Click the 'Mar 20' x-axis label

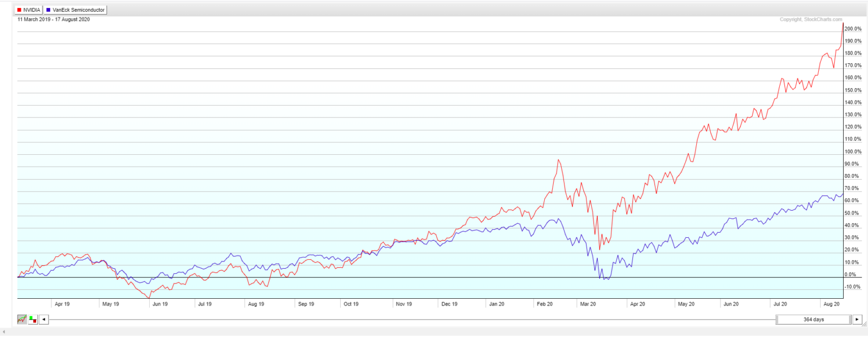pos(589,304)
